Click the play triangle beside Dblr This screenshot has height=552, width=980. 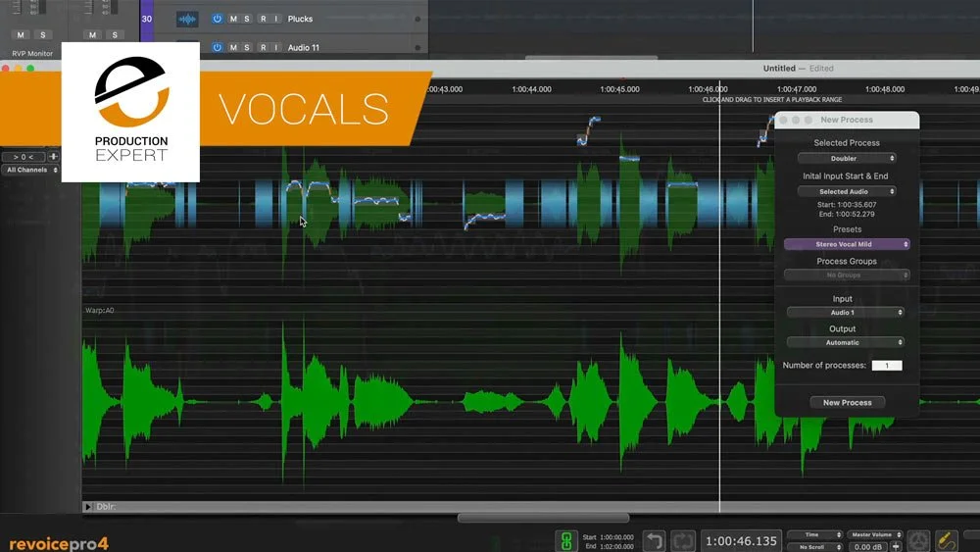click(x=87, y=506)
